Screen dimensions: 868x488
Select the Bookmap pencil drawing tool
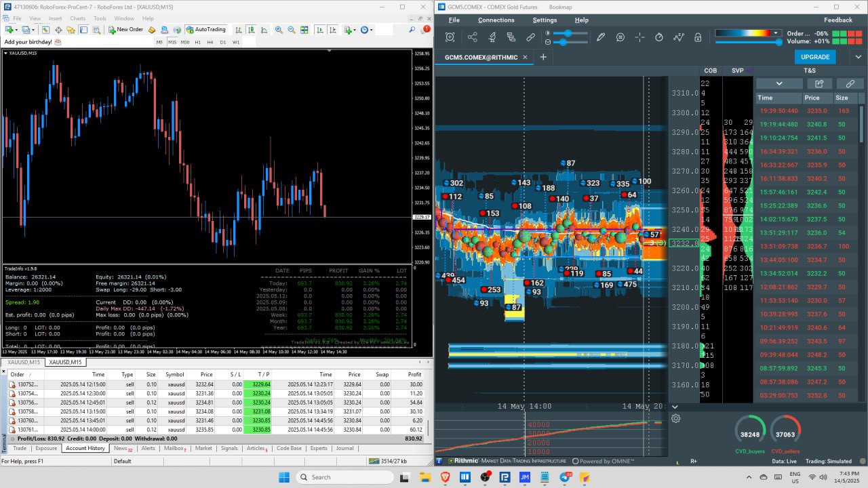click(600, 37)
